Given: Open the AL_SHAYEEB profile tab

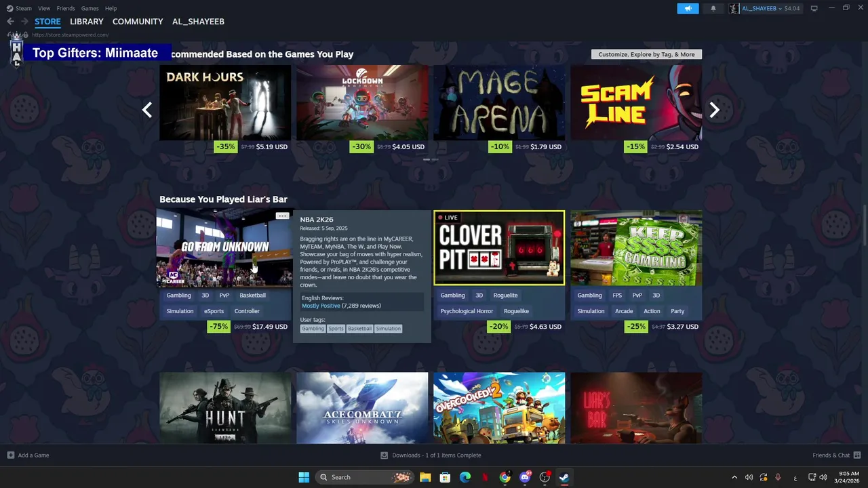Looking at the screenshot, I should [198, 22].
